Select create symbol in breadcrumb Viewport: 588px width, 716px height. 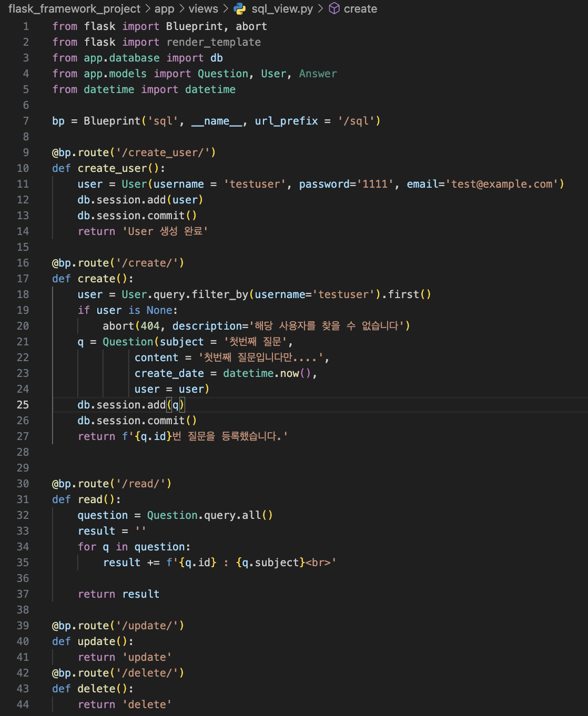coord(360,9)
